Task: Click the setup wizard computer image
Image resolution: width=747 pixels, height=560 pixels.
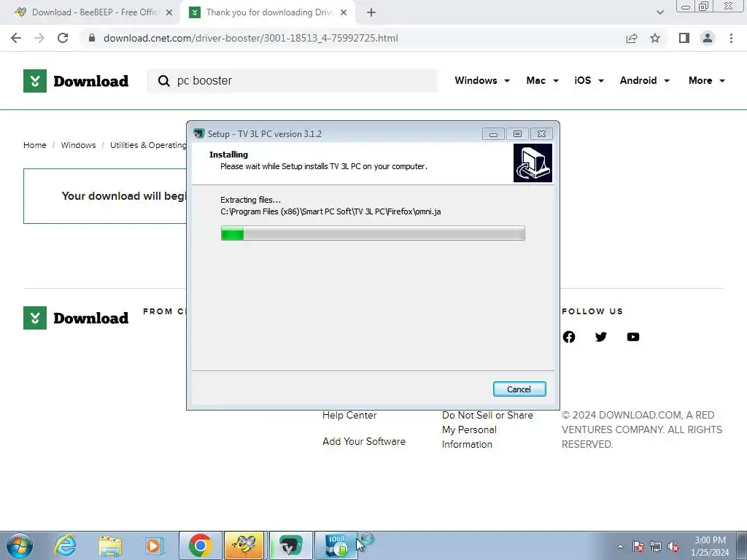Action: (533, 163)
